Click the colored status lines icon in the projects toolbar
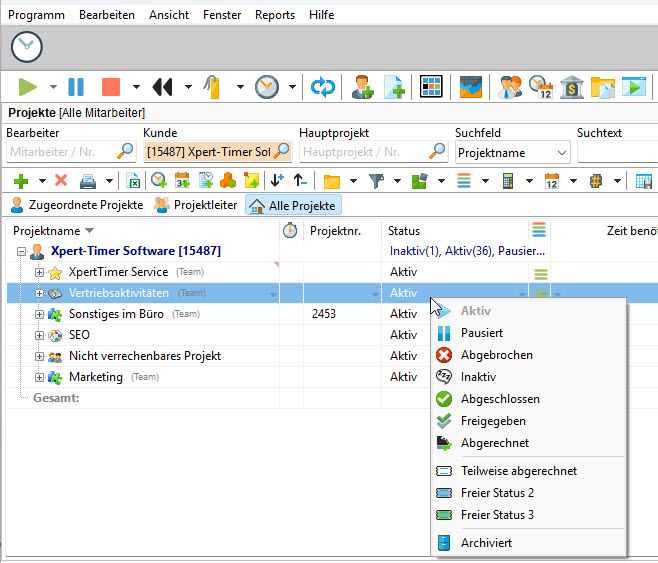 [464, 181]
